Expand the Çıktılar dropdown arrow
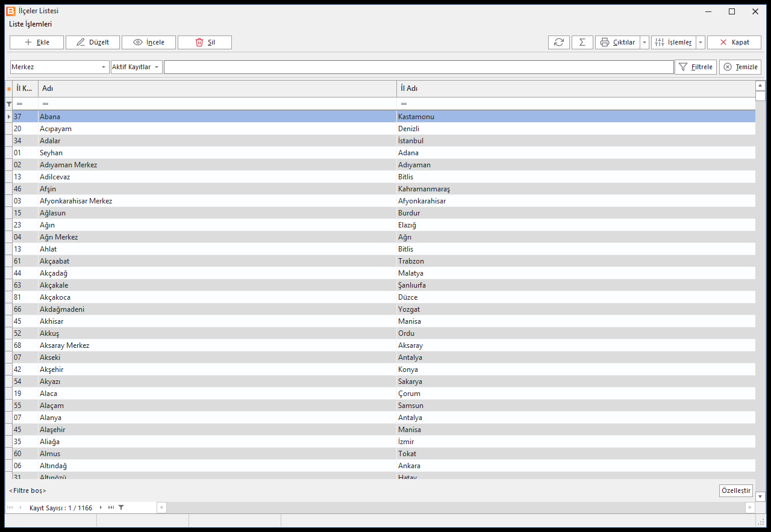The width and height of the screenshot is (771, 532). [x=645, y=42]
